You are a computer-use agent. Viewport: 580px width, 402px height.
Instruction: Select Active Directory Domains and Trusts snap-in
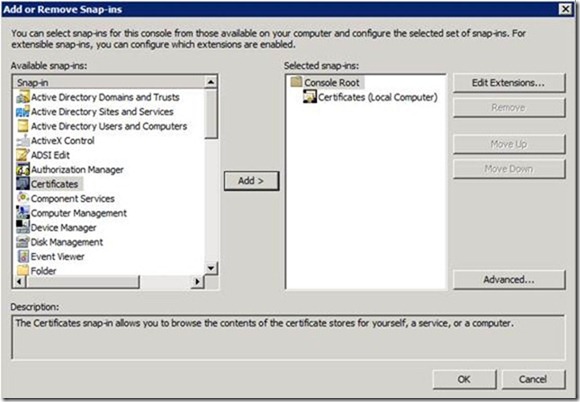[105, 97]
